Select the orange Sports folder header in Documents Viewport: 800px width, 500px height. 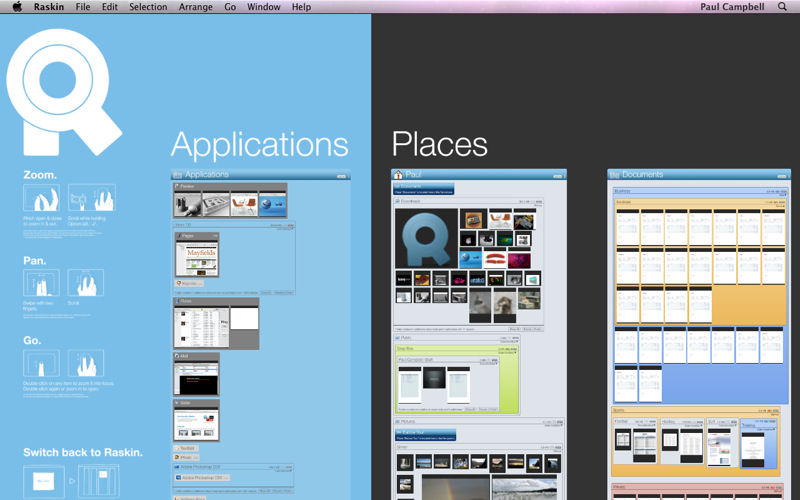coord(695,411)
